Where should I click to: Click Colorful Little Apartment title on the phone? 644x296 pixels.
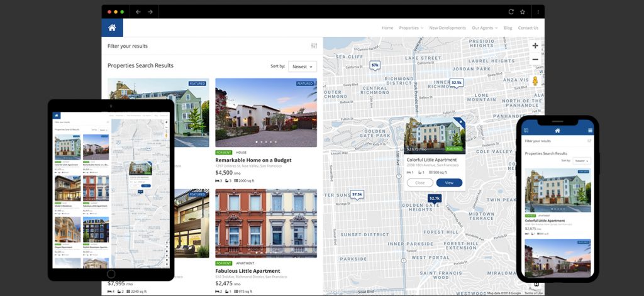point(545,221)
